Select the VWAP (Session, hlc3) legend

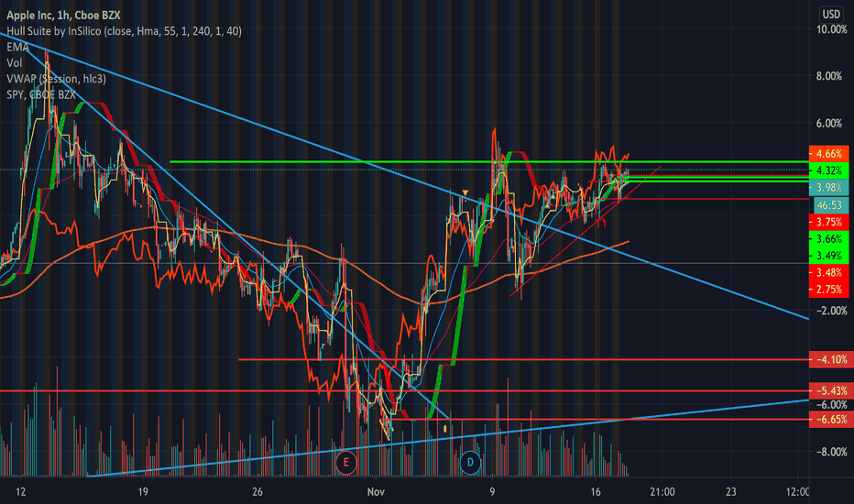56,79
